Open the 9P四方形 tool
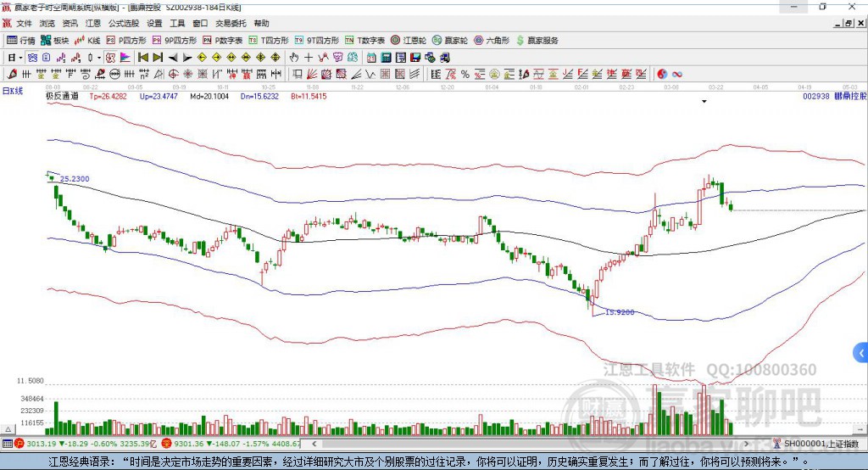Screen dimensions: 868x470 [174, 41]
